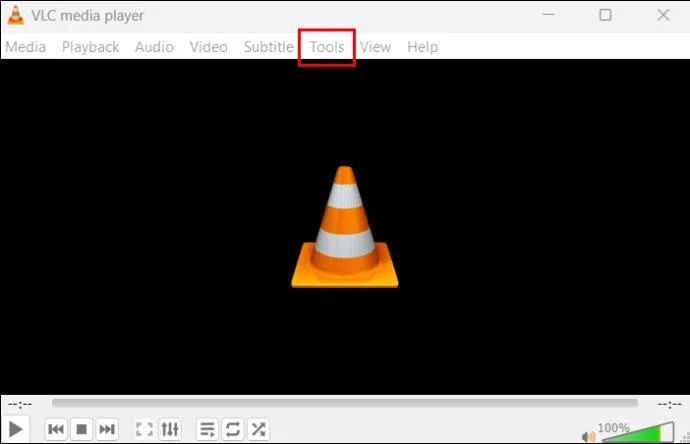Minimize the VLC window
Screen dimensions: 690x444
(x=548, y=15)
